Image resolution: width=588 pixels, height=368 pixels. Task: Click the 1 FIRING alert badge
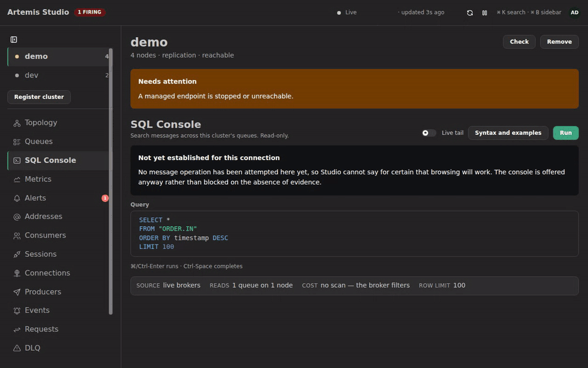(x=89, y=12)
